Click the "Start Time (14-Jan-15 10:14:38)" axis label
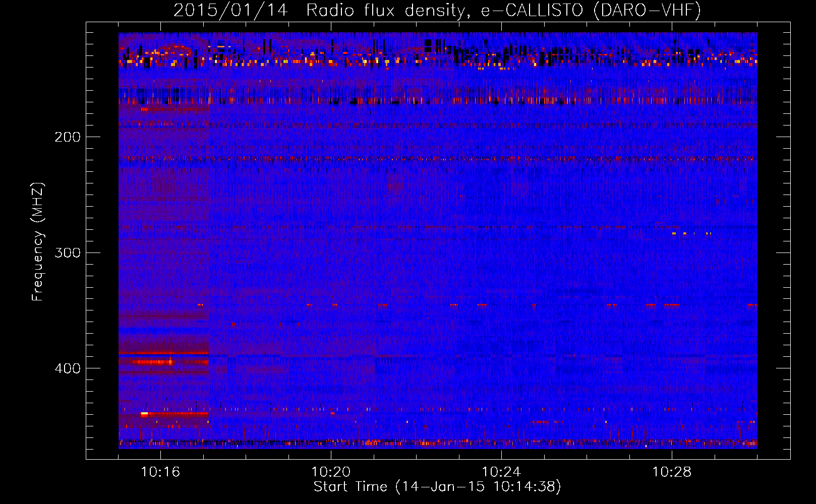This screenshot has width=816, height=504. (x=437, y=487)
